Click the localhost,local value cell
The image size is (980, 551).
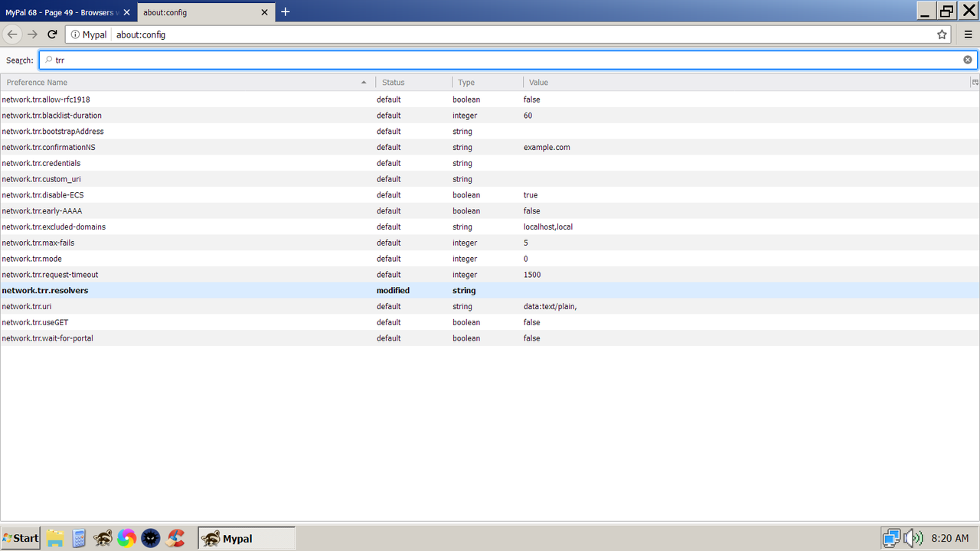coord(548,227)
